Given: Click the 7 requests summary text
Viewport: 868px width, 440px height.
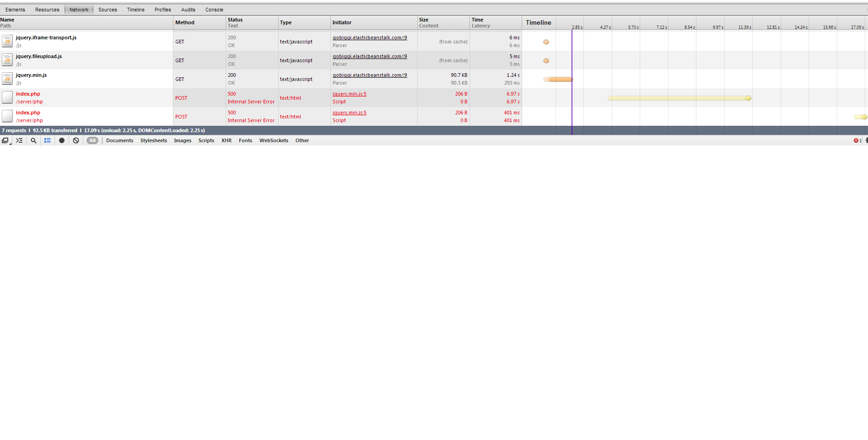Looking at the screenshot, I should pyautogui.click(x=14, y=130).
